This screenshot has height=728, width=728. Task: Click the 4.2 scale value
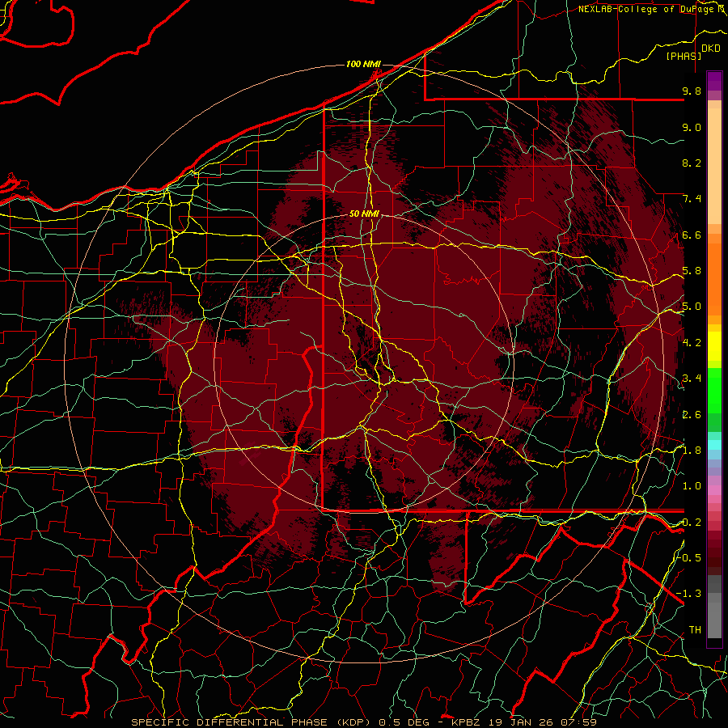click(692, 343)
